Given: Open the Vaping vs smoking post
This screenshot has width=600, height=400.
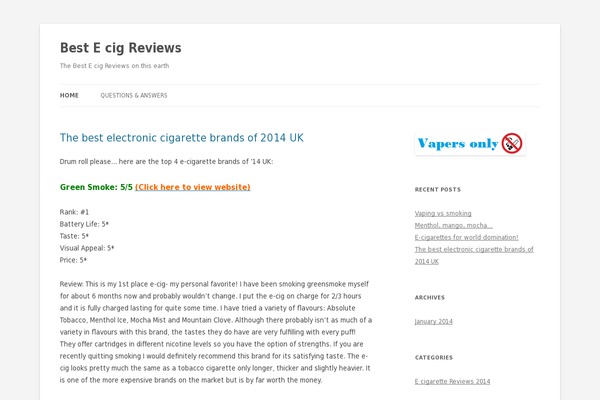Looking at the screenshot, I should click(x=443, y=213).
